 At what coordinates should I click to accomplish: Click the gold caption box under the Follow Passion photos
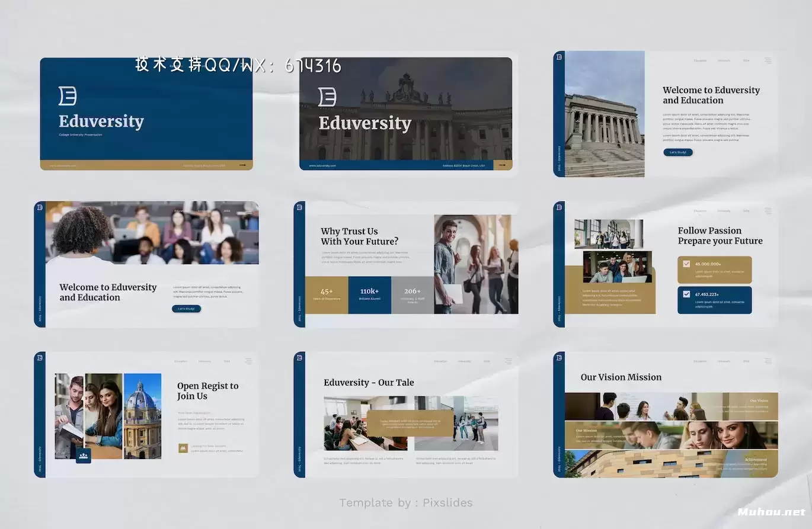pos(610,290)
